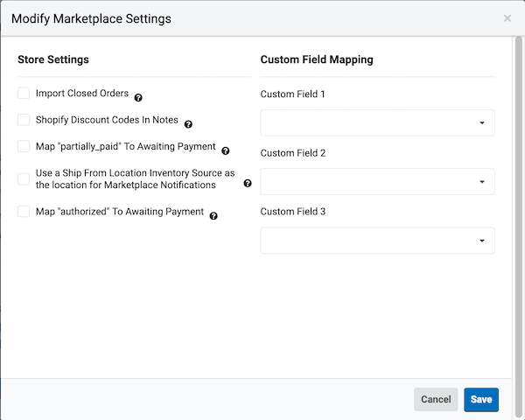Open the Custom Field 3 dropdown
Viewport: 525px width, 420px height.
click(377, 241)
